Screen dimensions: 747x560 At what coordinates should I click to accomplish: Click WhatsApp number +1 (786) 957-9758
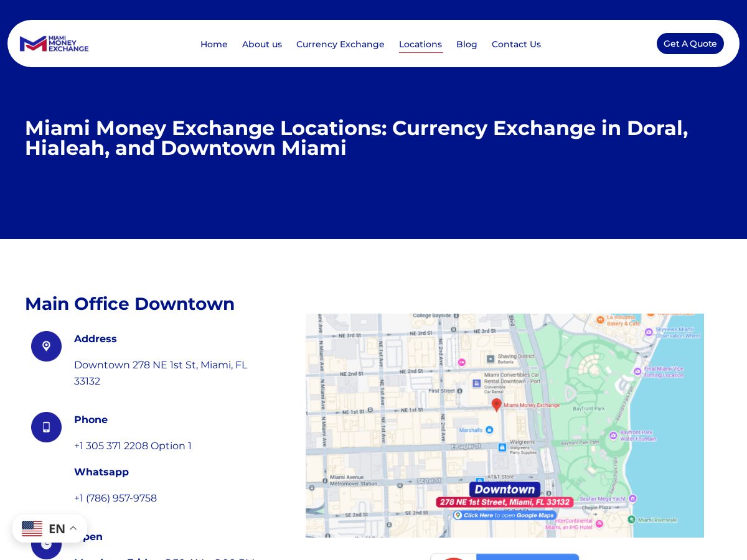coord(115,498)
